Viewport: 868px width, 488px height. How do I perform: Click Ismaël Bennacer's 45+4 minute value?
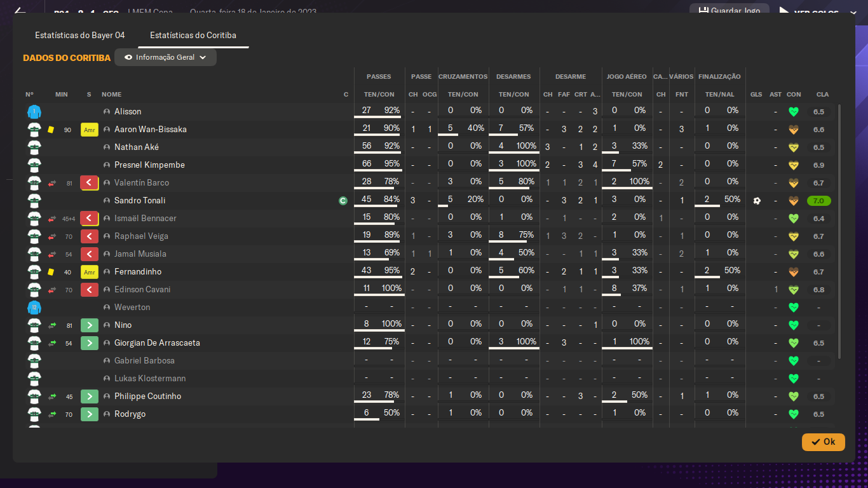(x=69, y=219)
